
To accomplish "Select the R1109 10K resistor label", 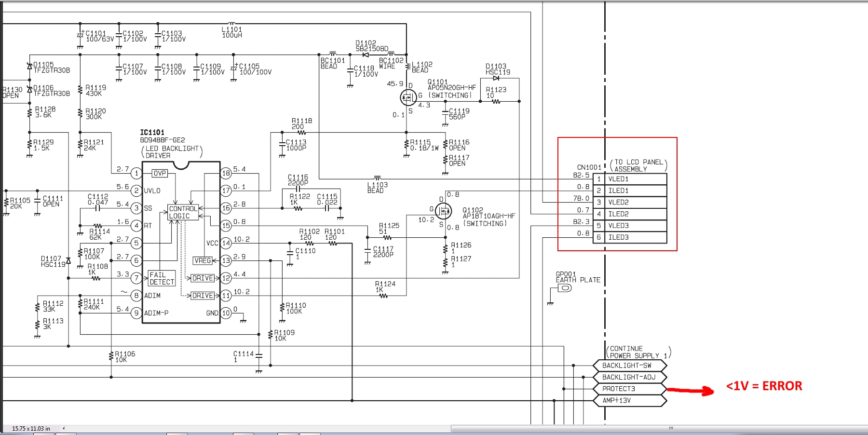I will tap(285, 336).
